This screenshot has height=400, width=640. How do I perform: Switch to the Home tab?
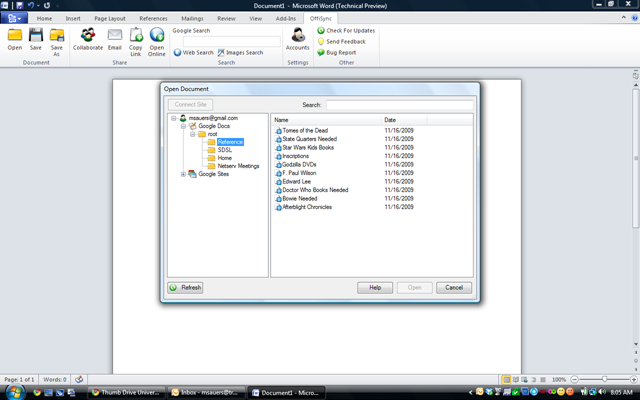[x=44, y=18]
